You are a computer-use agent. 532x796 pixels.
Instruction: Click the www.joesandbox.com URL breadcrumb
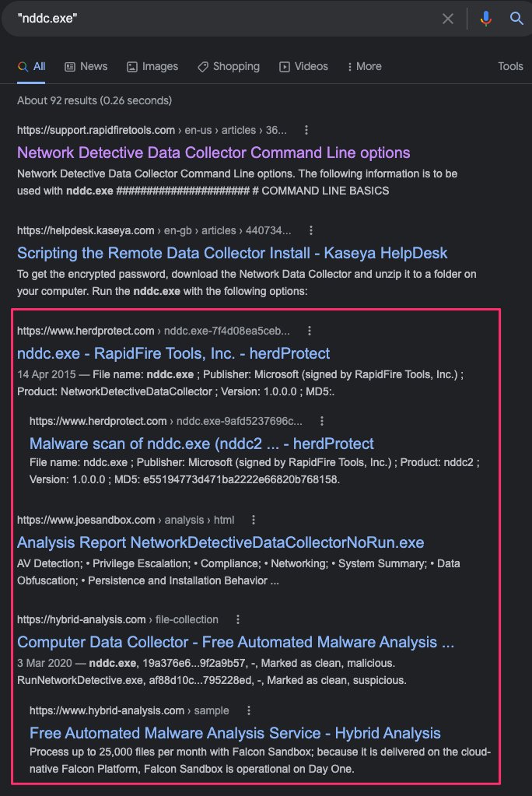pyautogui.click(x=126, y=521)
